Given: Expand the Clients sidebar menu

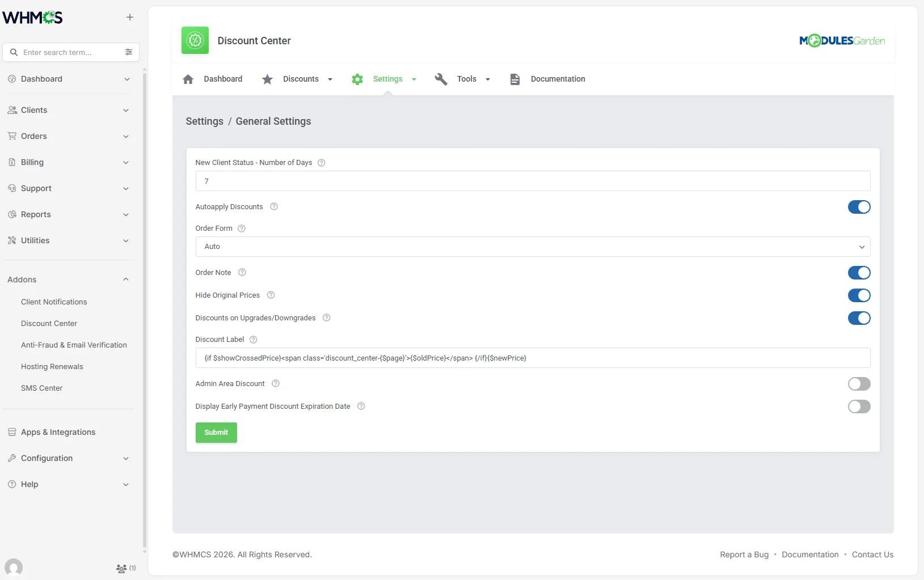Looking at the screenshot, I should point(69,110).
